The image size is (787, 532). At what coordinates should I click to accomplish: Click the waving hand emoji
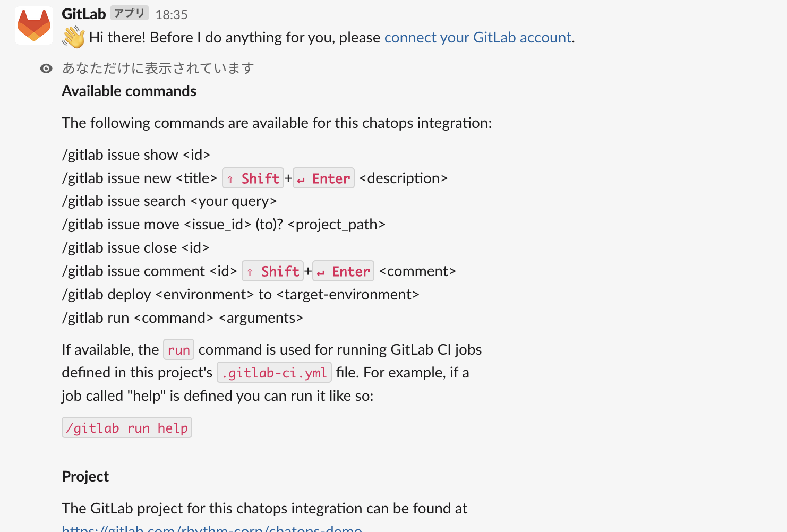click(x=74, y=37)
